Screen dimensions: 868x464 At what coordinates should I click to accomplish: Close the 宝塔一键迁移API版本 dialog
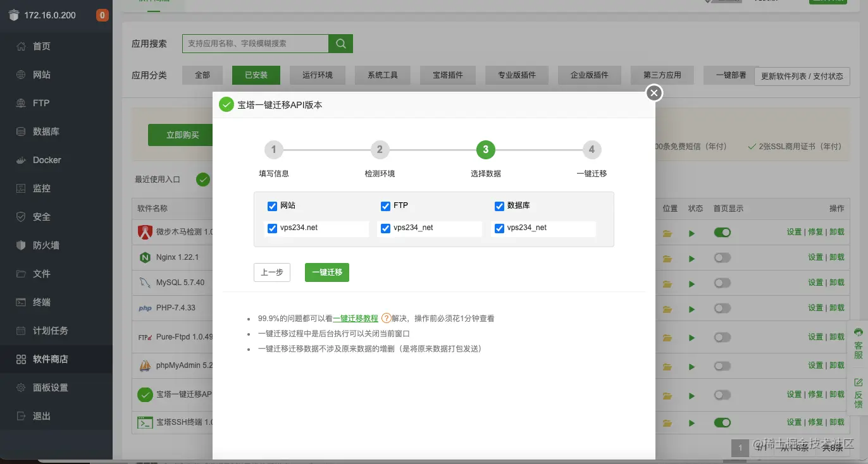pos(654,94)
